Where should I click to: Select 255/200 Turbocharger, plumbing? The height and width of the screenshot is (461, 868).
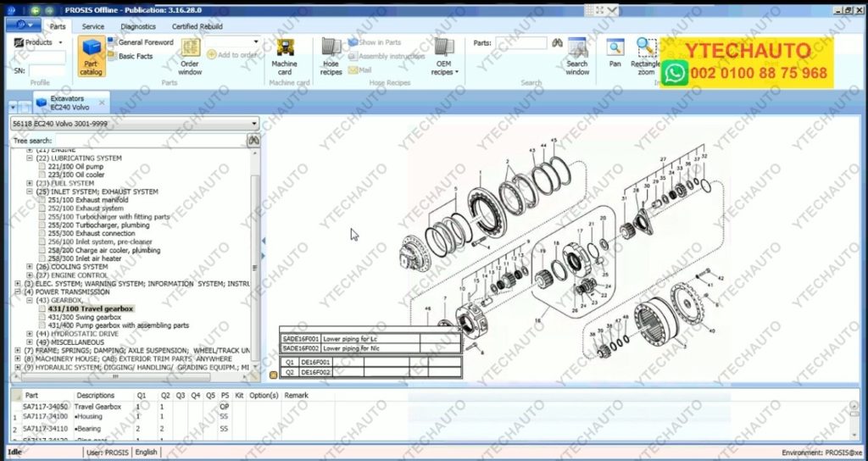coord(98,225)
